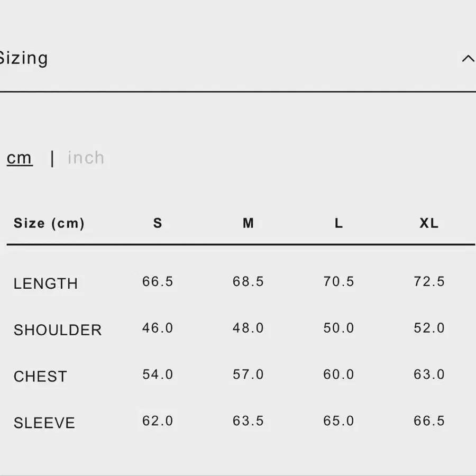Select the cm unit option
Screen dimensions: 476x476
point(20,158)
